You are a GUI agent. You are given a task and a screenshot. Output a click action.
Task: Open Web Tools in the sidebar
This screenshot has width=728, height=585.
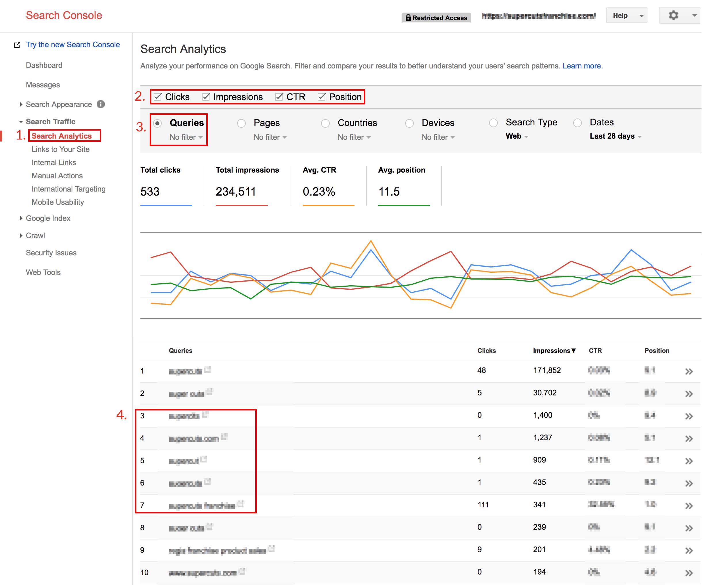(43, 272)
